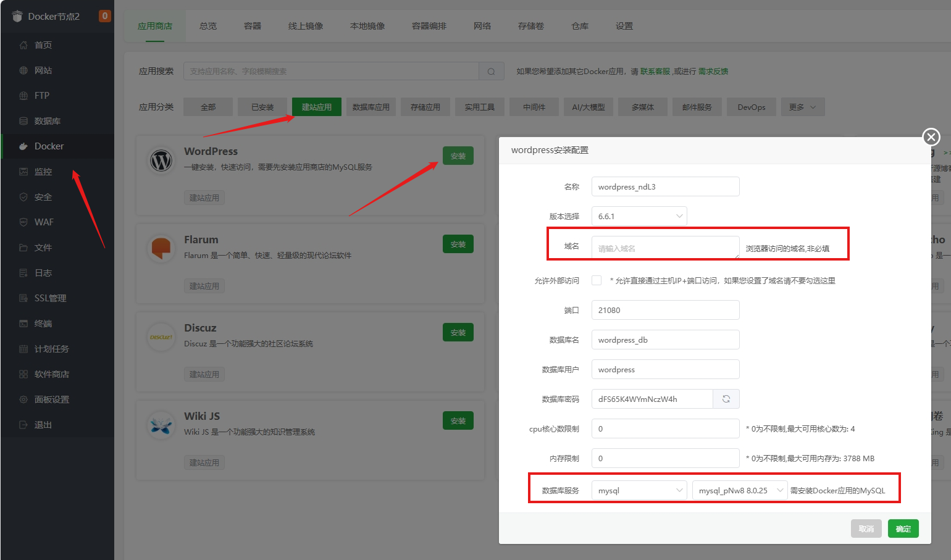The image size is (951, 560).
Task: Open the 版本选择 6.6.1 dropdown
Action: tap(639, 216)
